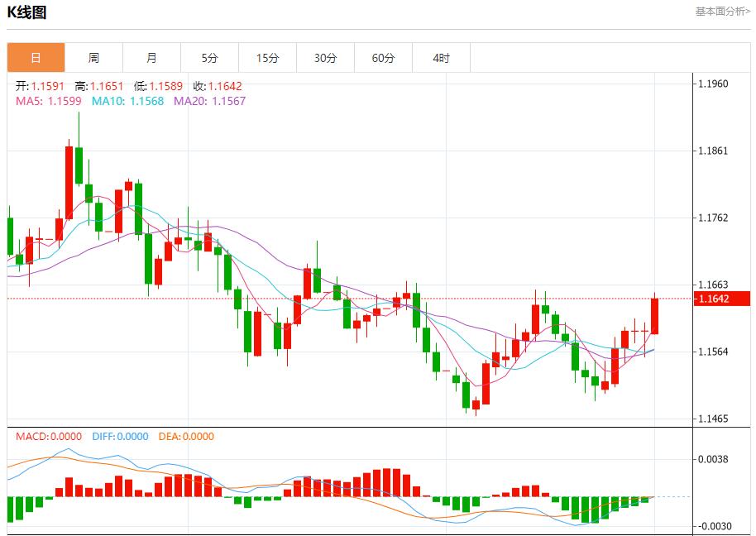Select the 30分 thirty-minute chart
Viewport: 756px width, 536px height.
point(326,57)
